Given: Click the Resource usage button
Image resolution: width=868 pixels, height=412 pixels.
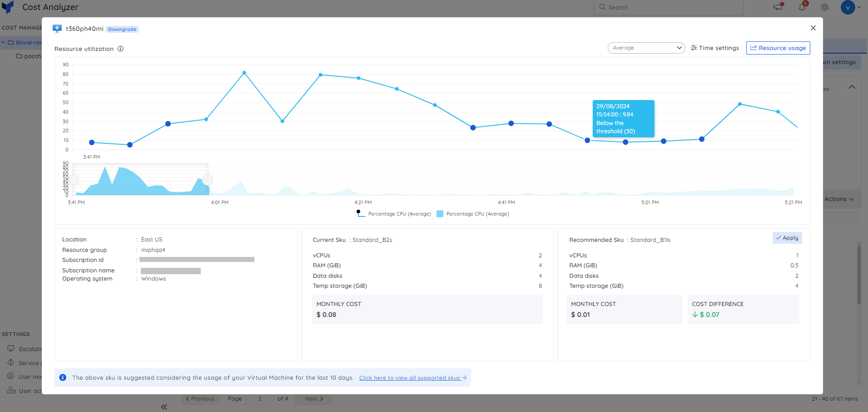Looking at the screenshot, I should coord(778,48).
